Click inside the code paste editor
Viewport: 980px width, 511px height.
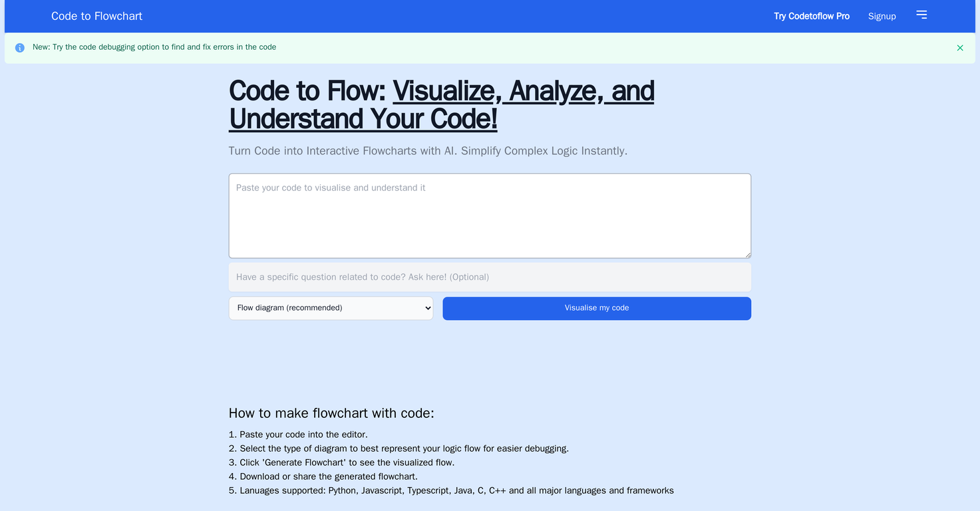(490, 215)
